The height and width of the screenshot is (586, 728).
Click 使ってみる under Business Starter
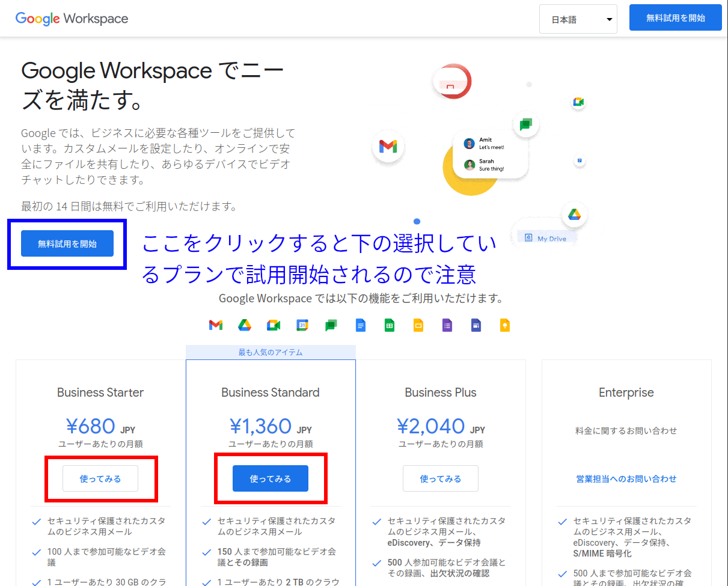click(x=100, y=478)
